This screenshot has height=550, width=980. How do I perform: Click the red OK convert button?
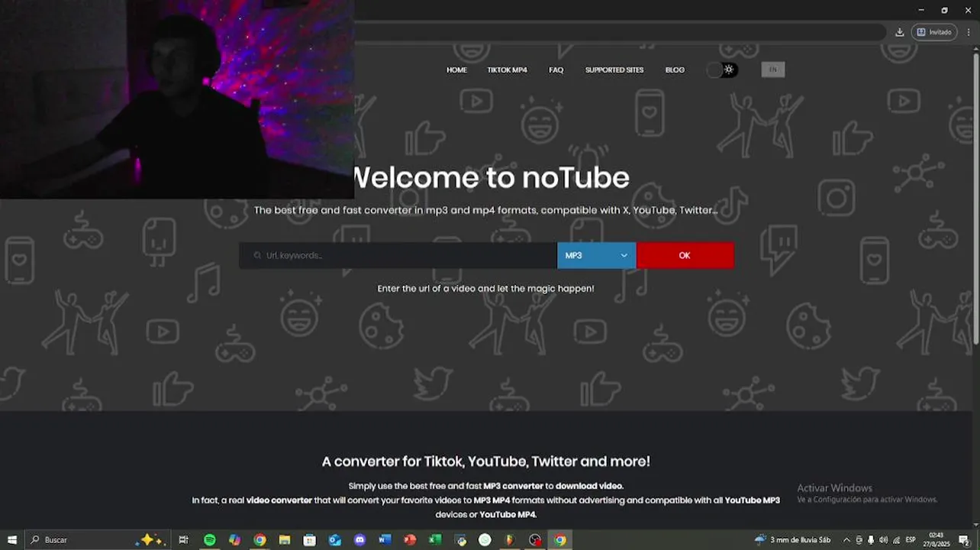(x=685, y=255)
